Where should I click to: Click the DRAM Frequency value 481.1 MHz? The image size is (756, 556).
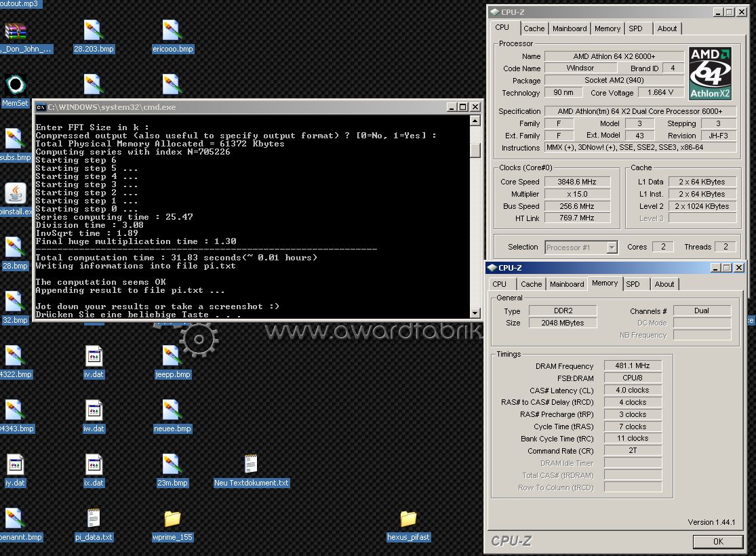pos(633,365)
